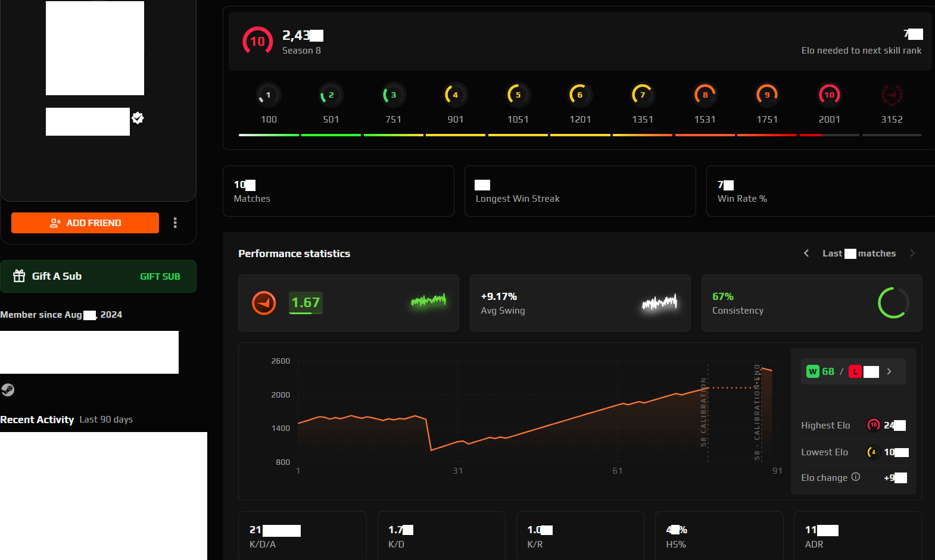Click the info icon beside Elo change
Screen dimensions: 935x560
pyautogui.click(x=856, y=477)
